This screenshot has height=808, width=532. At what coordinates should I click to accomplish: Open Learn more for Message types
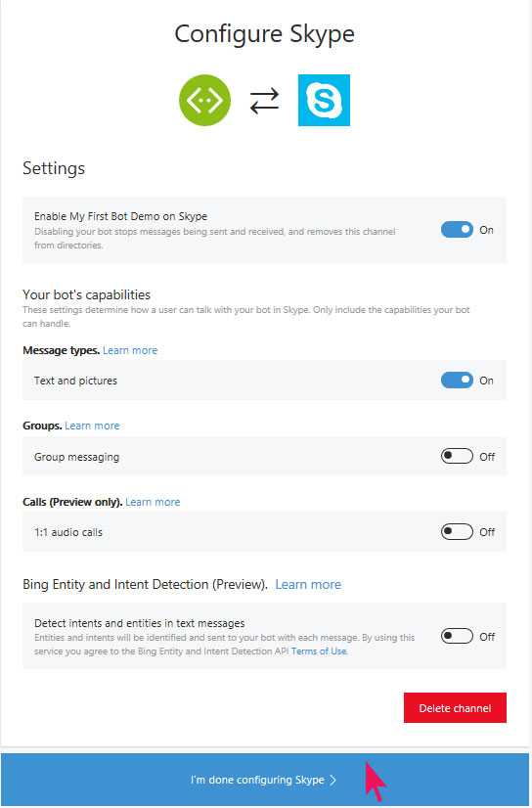click(130, 350)
